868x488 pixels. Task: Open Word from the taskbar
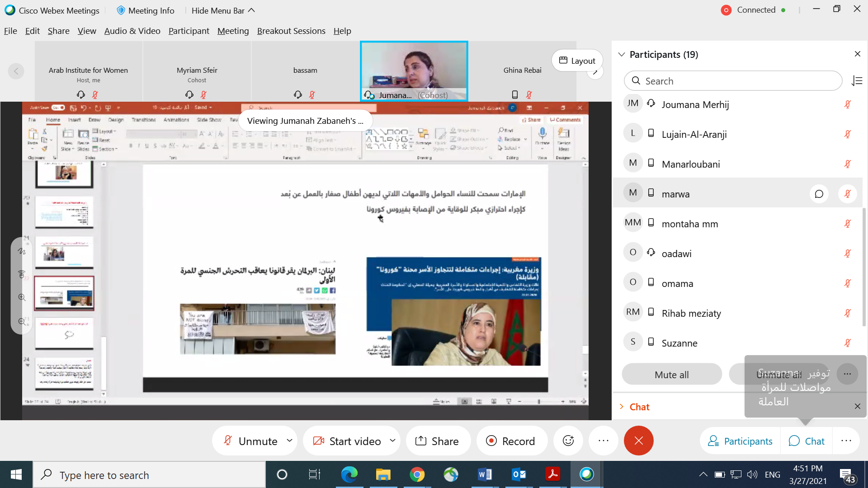coord(485,474)
